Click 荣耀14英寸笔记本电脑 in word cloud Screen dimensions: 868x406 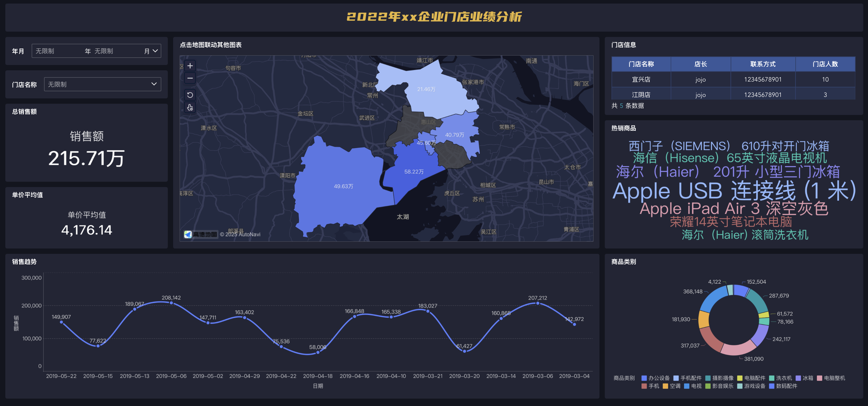tap(730, 222)
